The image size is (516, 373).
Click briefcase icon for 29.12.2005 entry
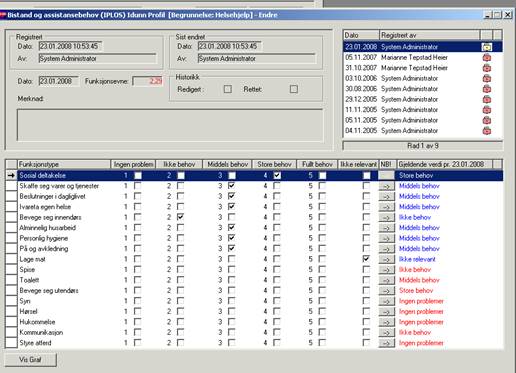point(487,99)
